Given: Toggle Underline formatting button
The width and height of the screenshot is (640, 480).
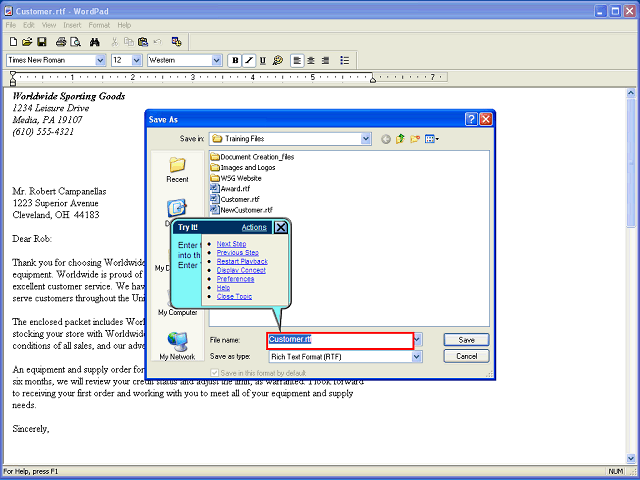Looking at the screenshot, I should [x=263, y=60].
